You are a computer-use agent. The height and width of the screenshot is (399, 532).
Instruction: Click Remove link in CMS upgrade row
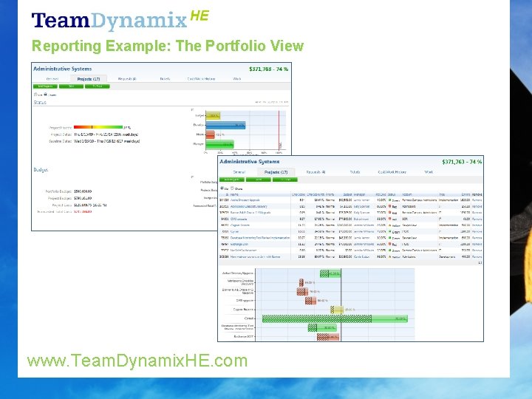[x=477, y=219]
